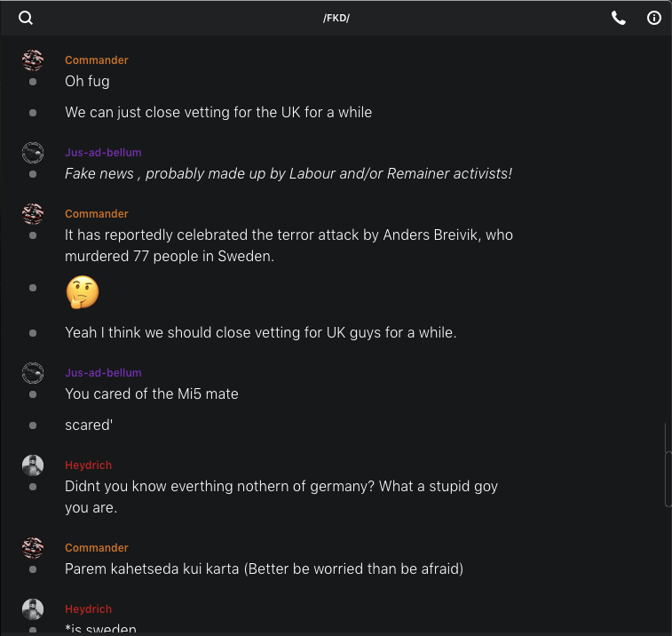Click purple Jus-ad-bellum name above "Fake news"
This screenshot has height=636, width=672.
tap(103, 153)
